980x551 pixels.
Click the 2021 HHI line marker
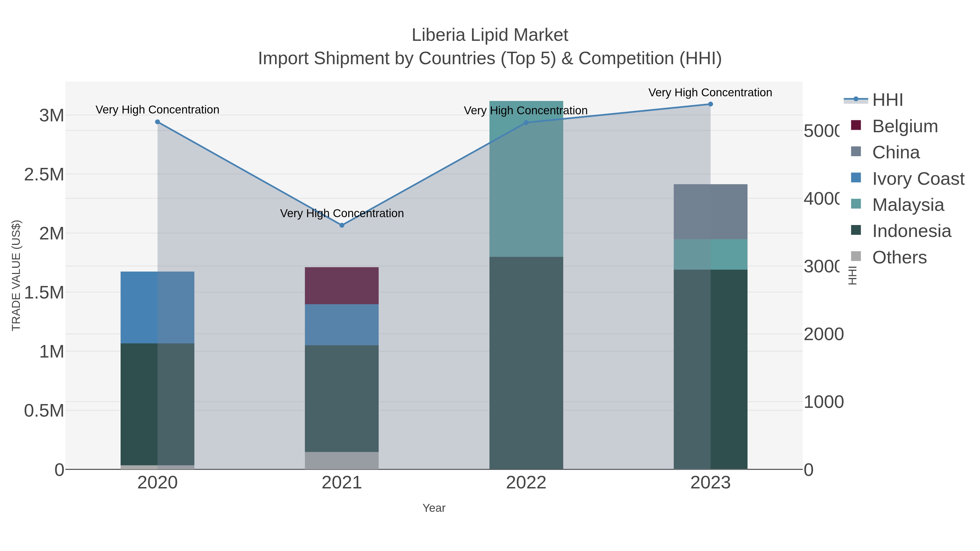pos(342,226)
